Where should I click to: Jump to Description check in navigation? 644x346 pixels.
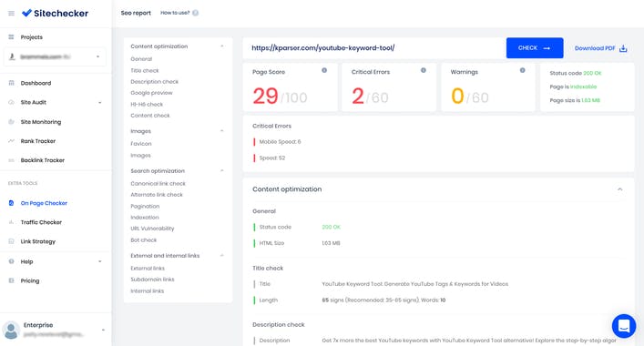point(155,82)
